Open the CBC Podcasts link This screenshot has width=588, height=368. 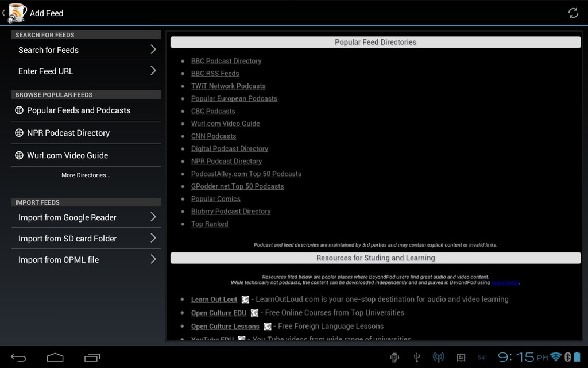point(213,111)
